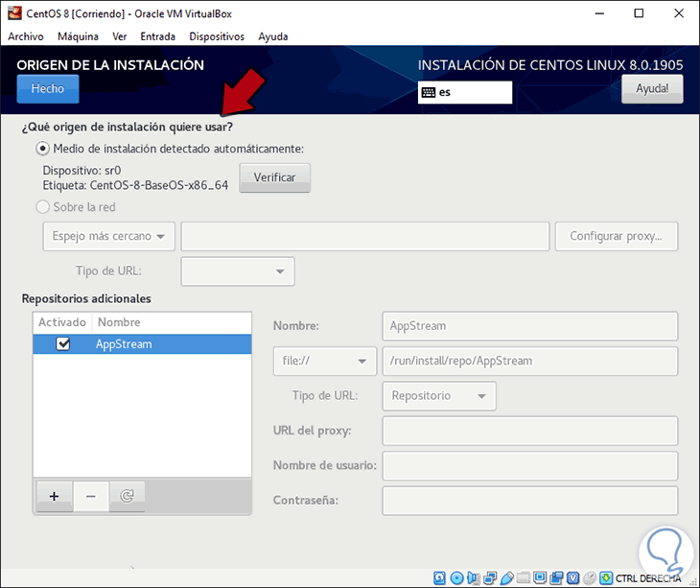The image size is (700, 588).
Task: Click the virtualization CPU status icon
Action: (572, 578)
